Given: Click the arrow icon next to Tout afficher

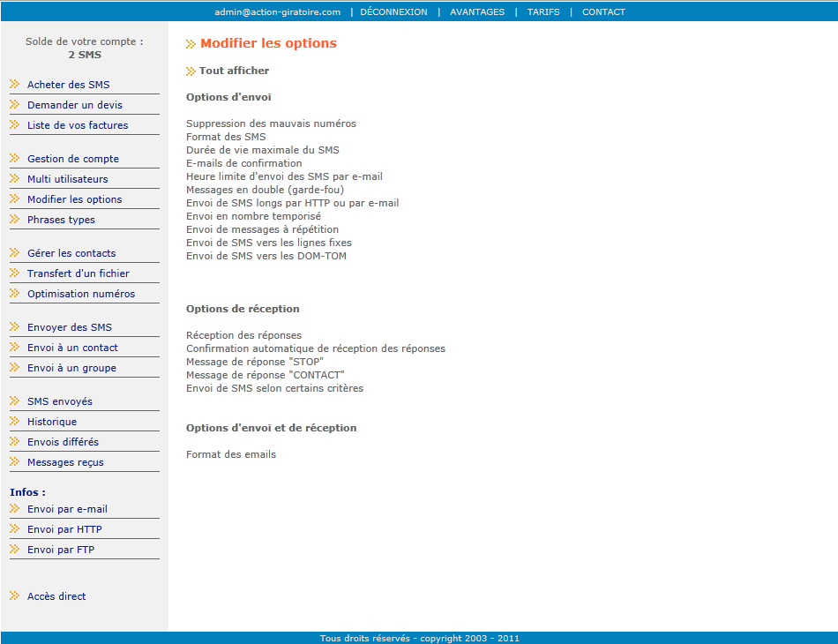Looking at the screenshot, I should pos(191,71).
